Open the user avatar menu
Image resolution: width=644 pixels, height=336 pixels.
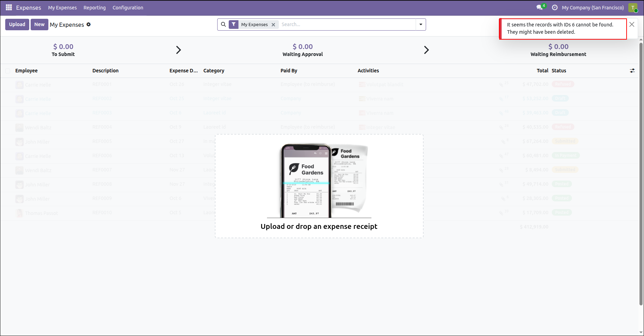(633, 8)
